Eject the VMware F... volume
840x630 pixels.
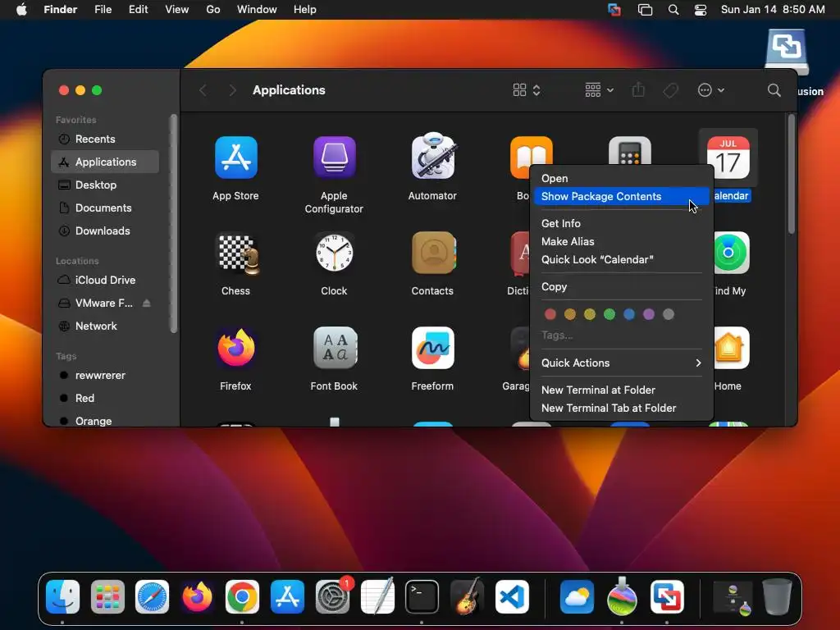(x=146, y=304)
